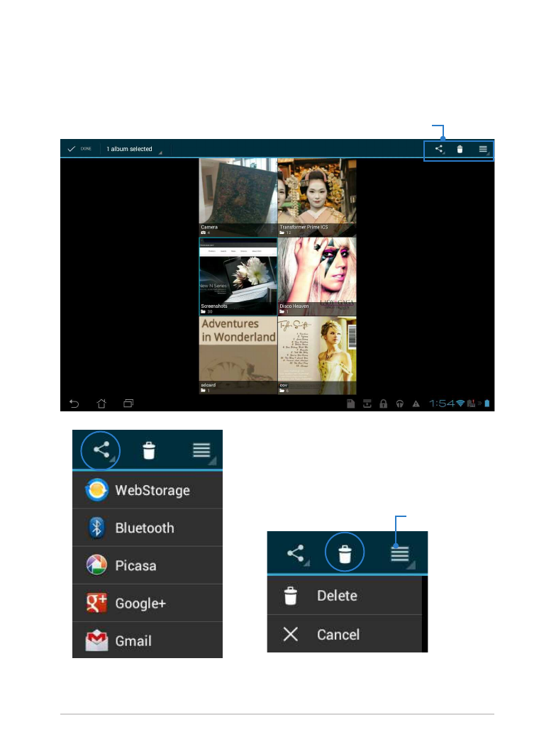This screenshot has width=539, height=756.
Task: Tap the Back arrow in the navigation bar
Action: (74, 403)
